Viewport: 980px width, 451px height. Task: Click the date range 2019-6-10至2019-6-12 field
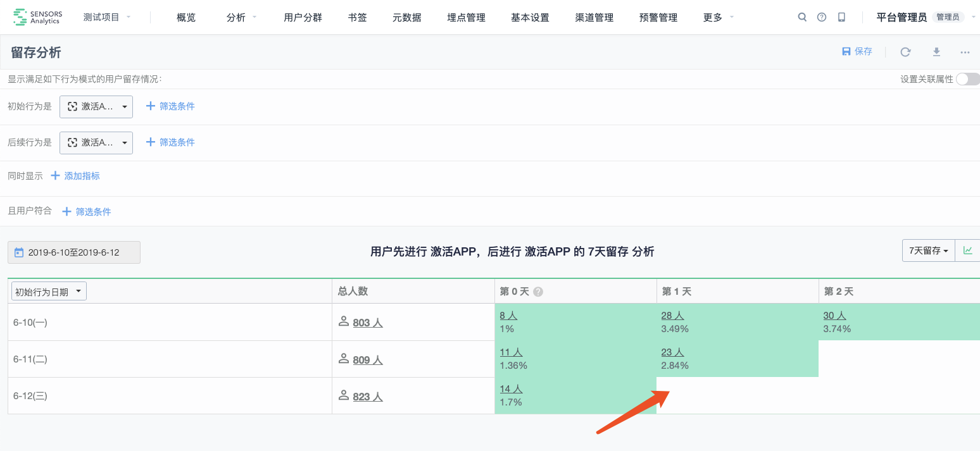[x=74, y=252]
